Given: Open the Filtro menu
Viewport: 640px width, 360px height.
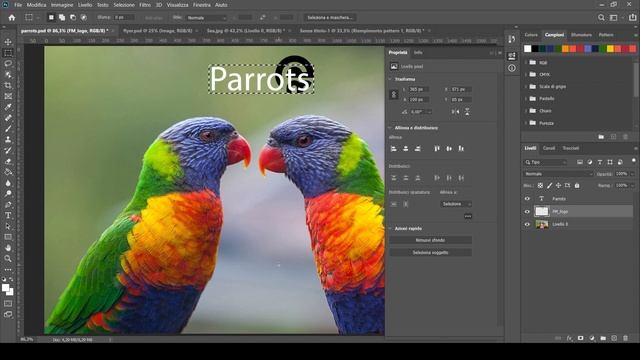Looking at the screenshot, I should [145, 5].
